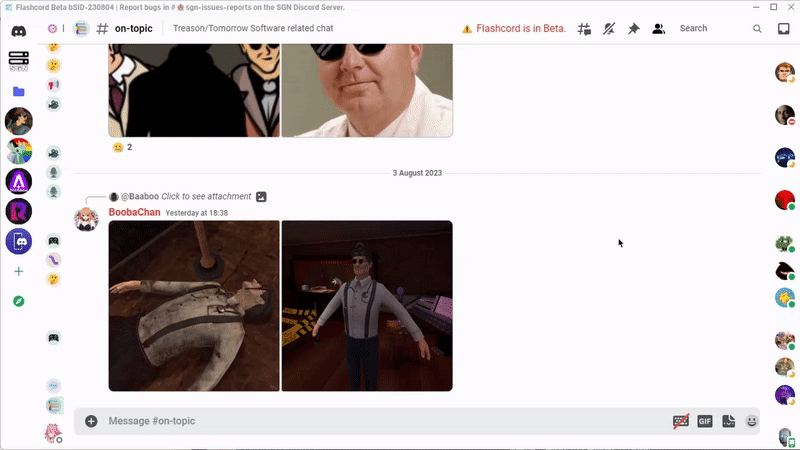
Task: Open the purple letter A server
Action: pyautogui.click(x=19, y=181)
